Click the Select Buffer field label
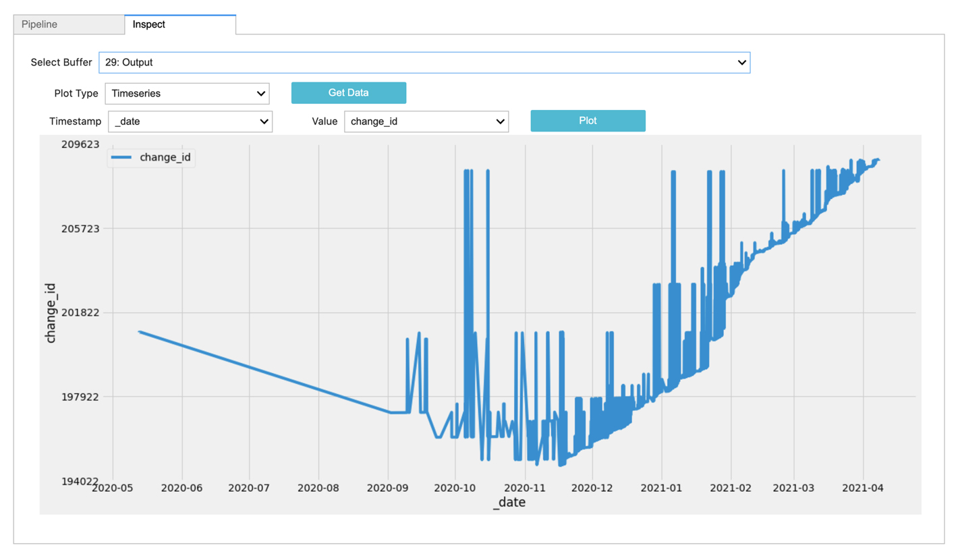 pyautogui.click(x=61, y=62)
